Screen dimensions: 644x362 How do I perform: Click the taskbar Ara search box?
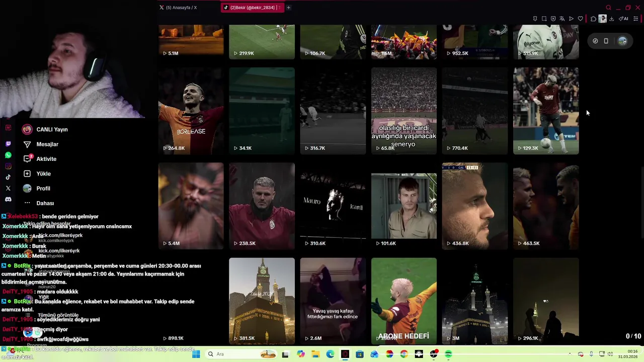click(x=242, y=354)
